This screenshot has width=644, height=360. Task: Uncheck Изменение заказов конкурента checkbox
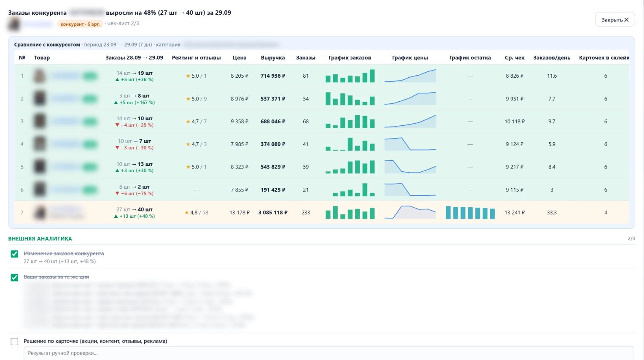coord(14,254)
